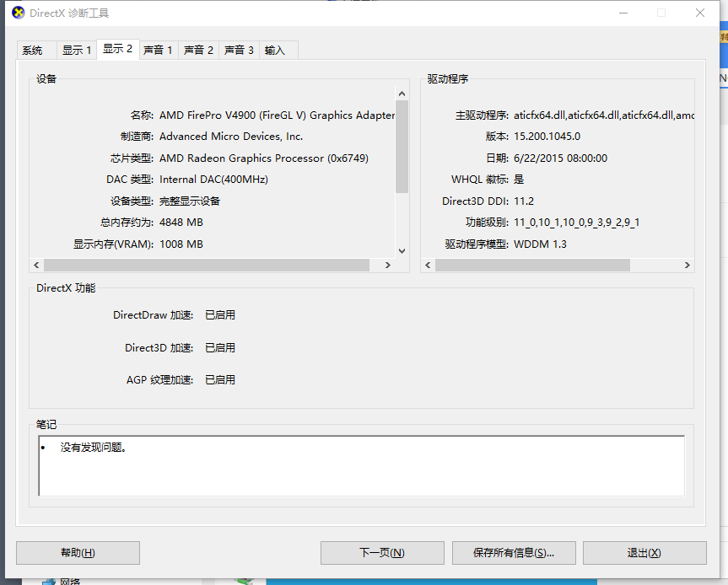
Task: Click the 4848 MB total memory value
Action: coord(181,223)
